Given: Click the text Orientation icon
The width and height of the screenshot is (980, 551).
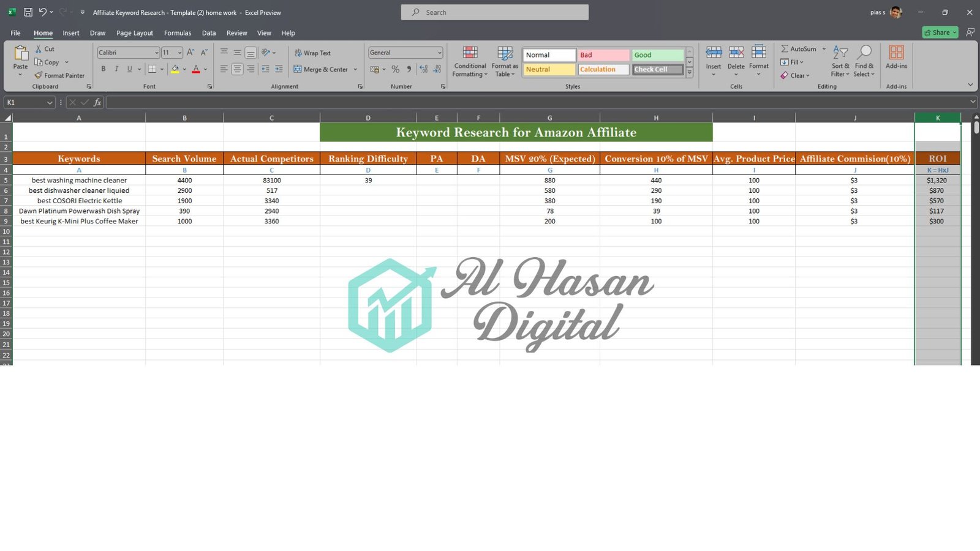Looking at the screenshot, I should tap(266, 53).
